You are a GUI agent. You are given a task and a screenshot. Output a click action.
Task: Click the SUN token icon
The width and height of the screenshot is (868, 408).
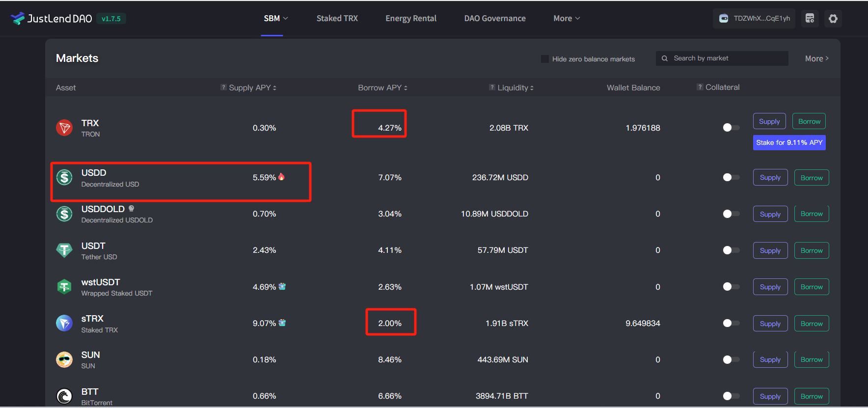(x=64, y=360)
